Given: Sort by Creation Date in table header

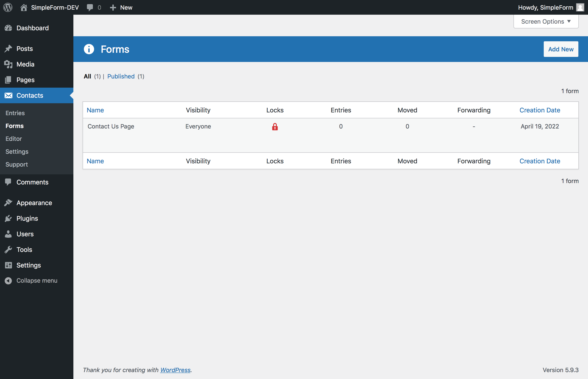Looking at the screenshot, I should [540, 110].
